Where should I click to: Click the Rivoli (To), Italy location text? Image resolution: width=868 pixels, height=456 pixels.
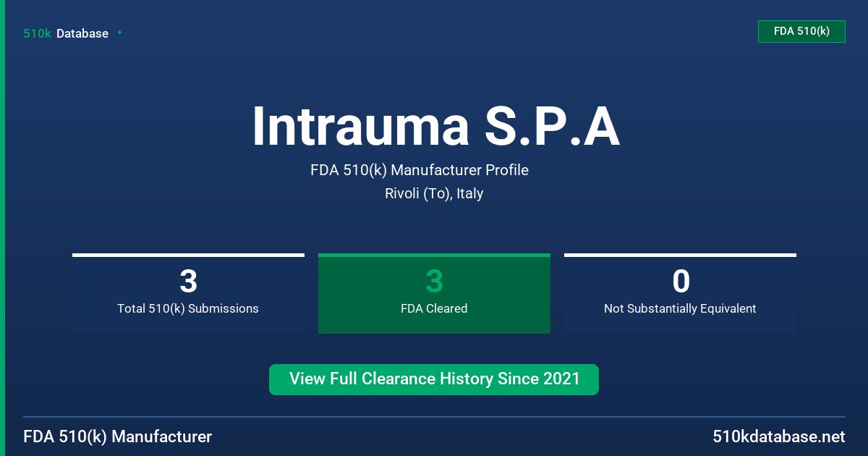point(434,193)
